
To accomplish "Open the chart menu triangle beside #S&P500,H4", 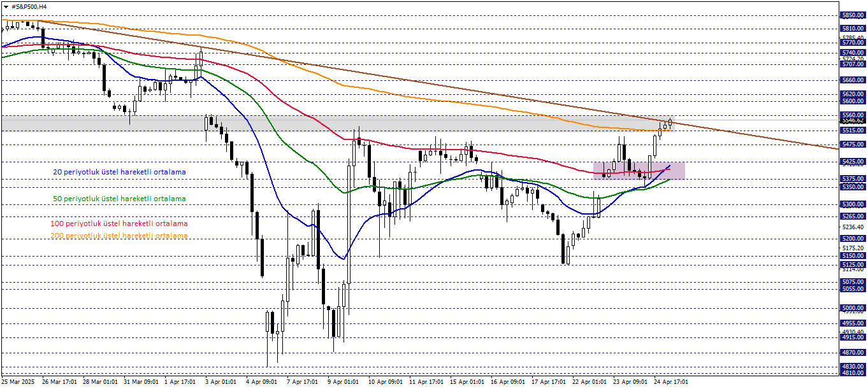I will (6, 6).
